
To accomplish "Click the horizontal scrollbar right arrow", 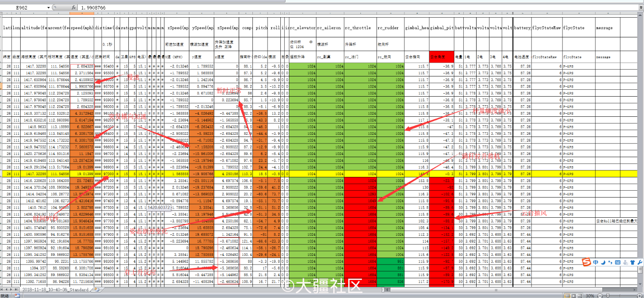I will [x=635, y=290].
